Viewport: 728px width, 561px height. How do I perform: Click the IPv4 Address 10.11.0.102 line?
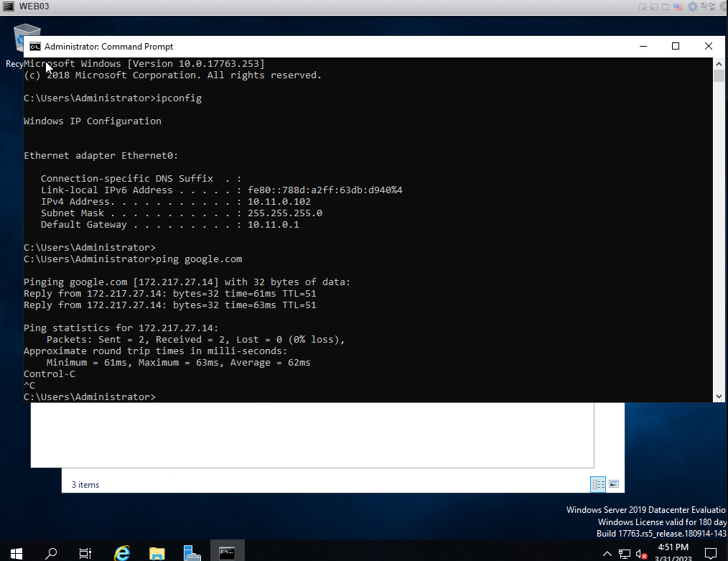point(175,202)
